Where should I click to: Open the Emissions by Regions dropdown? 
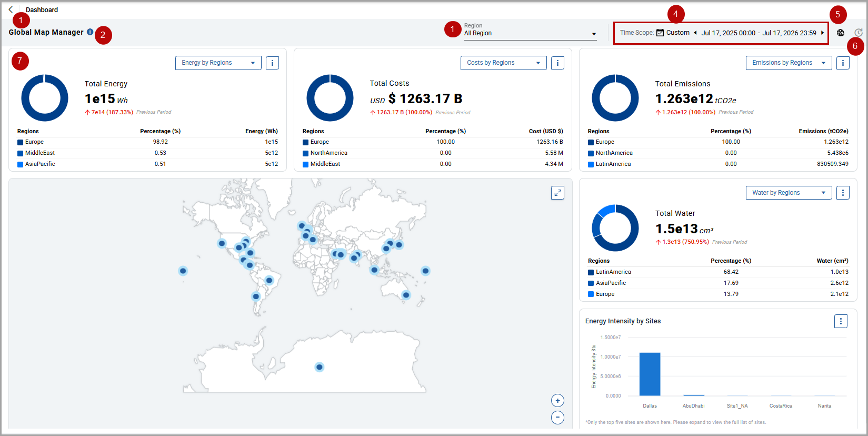pyautogui.click(x=789, y=63)
